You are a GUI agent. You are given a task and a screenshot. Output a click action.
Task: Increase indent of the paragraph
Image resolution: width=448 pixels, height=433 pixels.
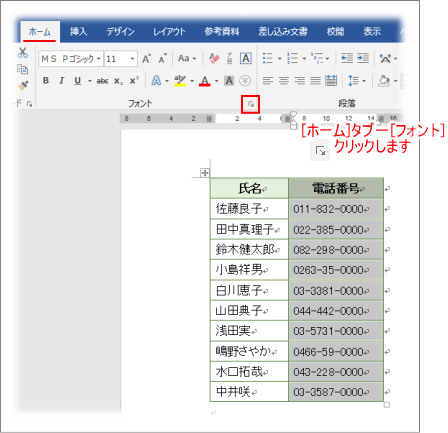[x=363, y=58]
